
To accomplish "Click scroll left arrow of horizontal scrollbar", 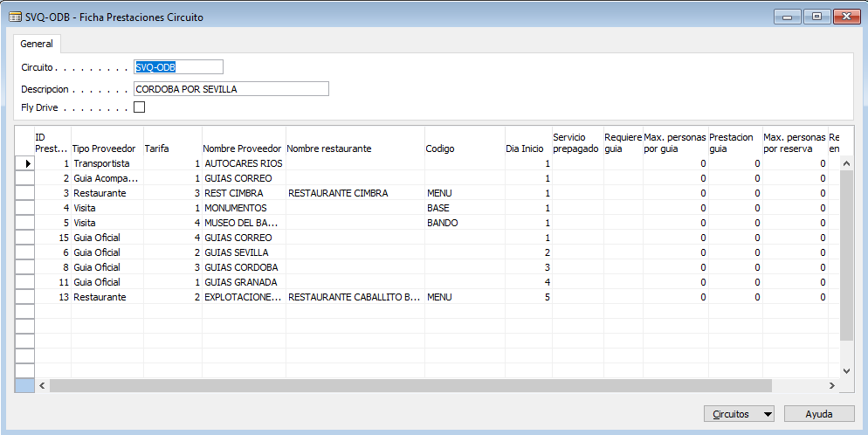I will point(42,385).
